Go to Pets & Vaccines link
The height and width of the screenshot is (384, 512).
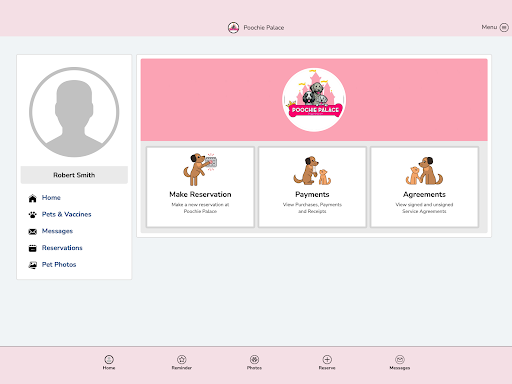(66, 214)
